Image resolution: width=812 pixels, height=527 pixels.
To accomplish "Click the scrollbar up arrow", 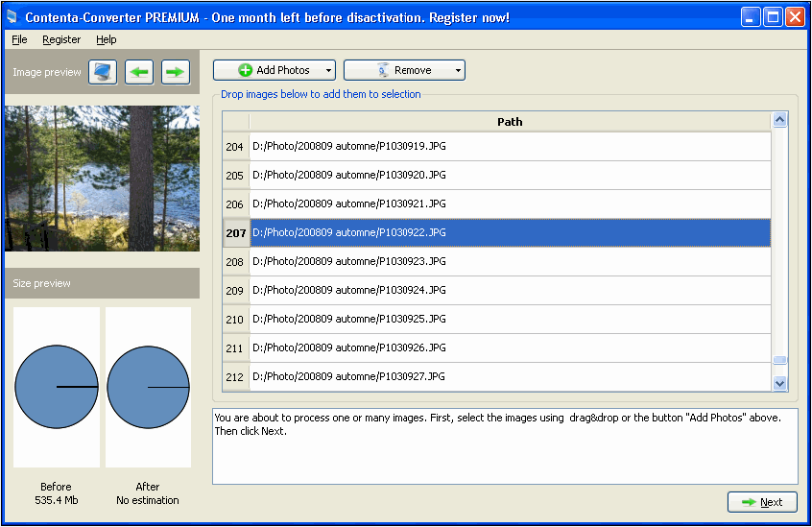I will click(780, 120).
